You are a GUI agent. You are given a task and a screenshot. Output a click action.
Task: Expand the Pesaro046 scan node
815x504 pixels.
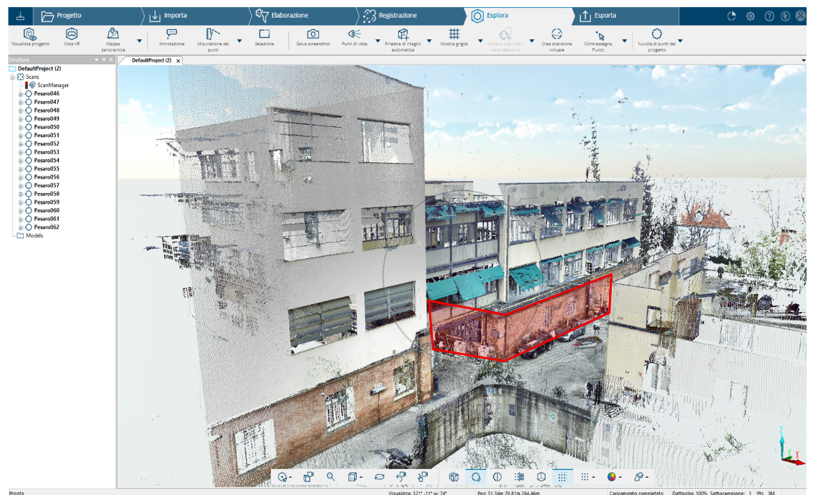(20, 94)
